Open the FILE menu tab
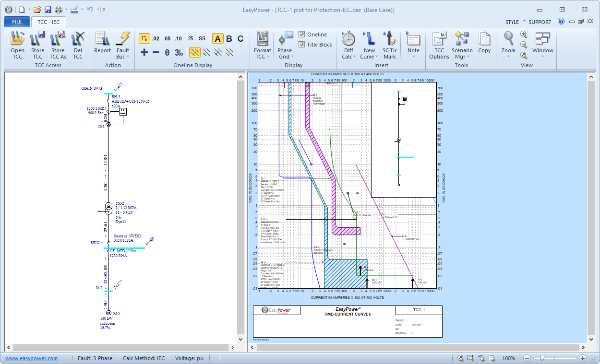Viewport: 600px width, 364px height. tap(17, 22)
